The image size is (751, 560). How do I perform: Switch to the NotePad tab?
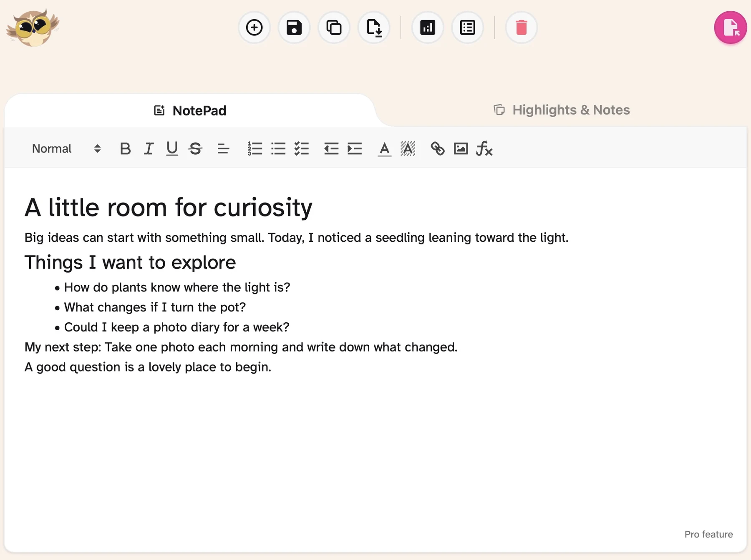click(190, 110)
